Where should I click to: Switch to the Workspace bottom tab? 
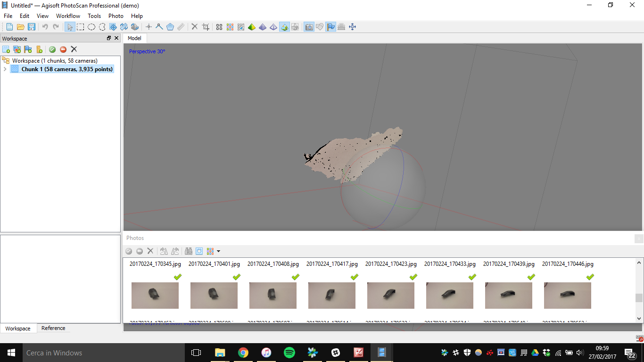[x=18, y=329]
